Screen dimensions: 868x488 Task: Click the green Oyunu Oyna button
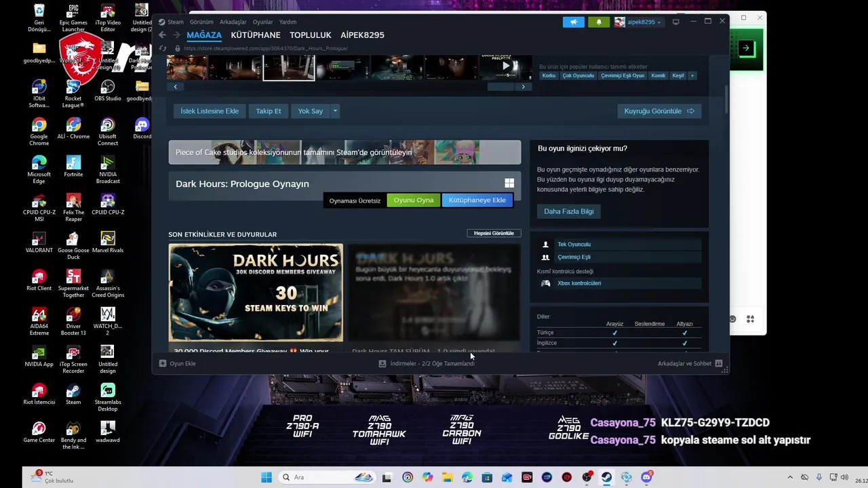(x=414, y=200)
